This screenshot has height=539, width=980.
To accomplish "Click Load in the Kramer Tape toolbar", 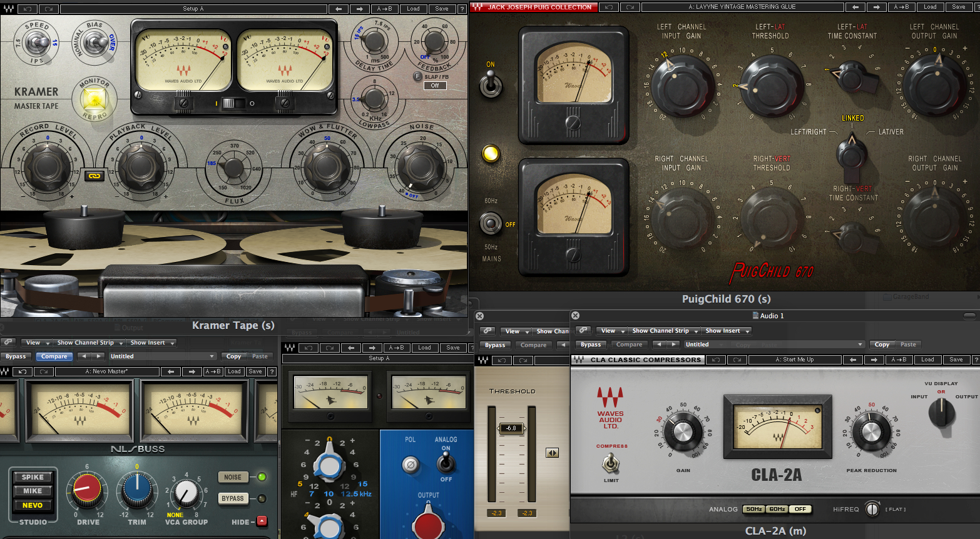I will (413, 9).
